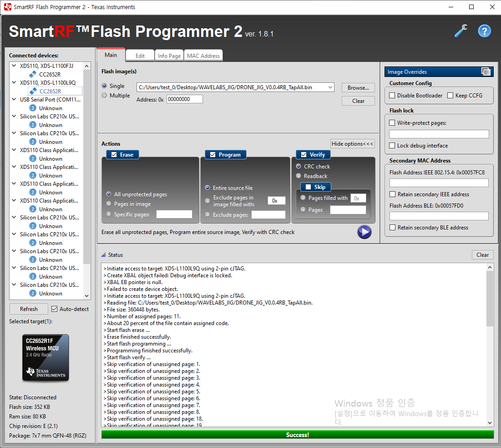Click the Status collapse triangle icon
This screenshot has width=501, height=448.
(x=104, y=255)
